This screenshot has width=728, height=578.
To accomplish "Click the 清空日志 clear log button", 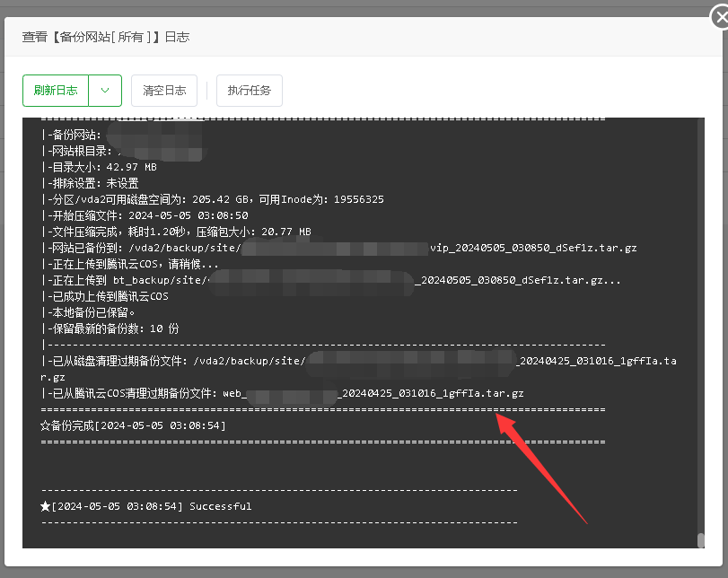I will pos(164,91).
